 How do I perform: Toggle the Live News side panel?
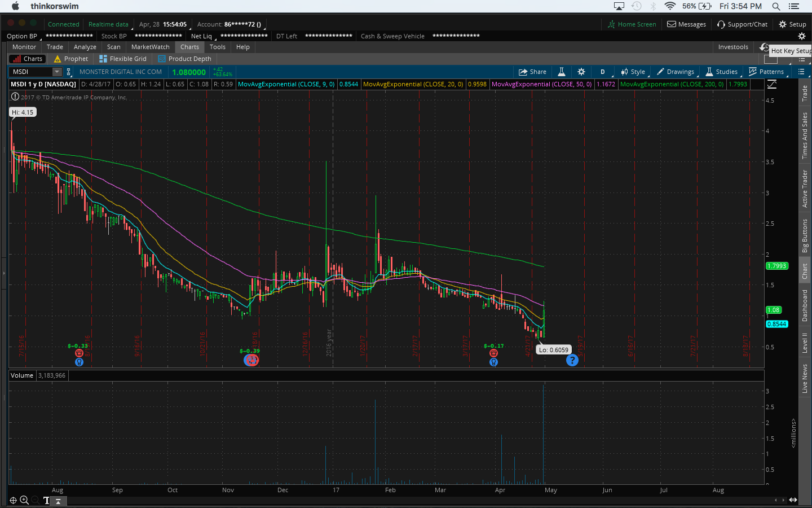tap(805, 378)
